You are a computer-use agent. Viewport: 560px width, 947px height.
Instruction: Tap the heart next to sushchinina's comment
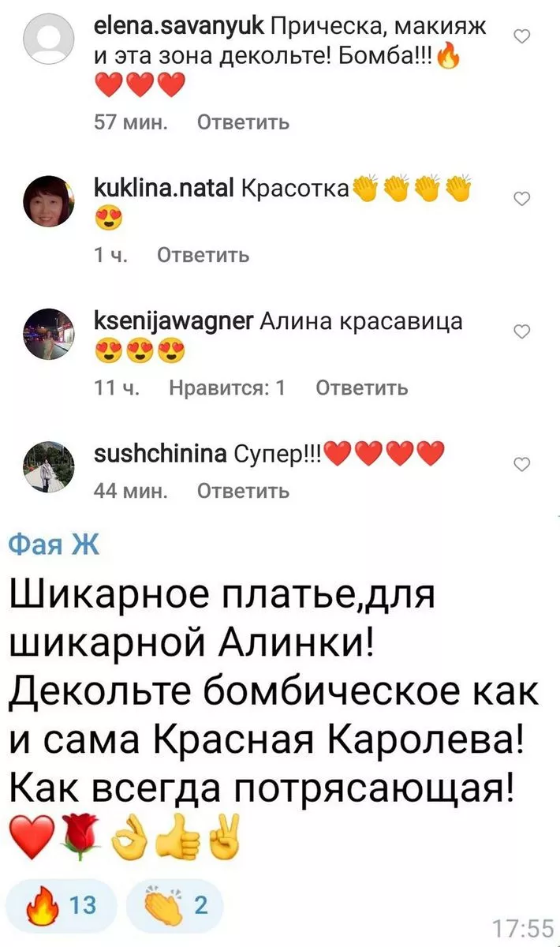tap(521, 464)
